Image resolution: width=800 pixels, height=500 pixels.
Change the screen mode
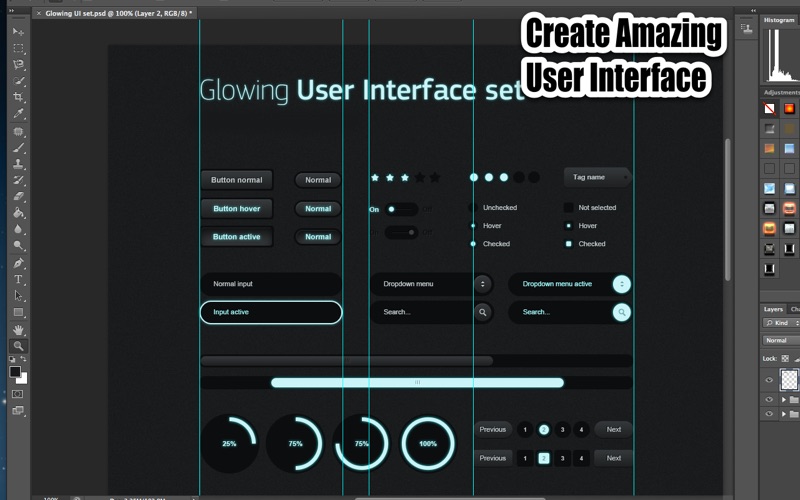(18, 410)
